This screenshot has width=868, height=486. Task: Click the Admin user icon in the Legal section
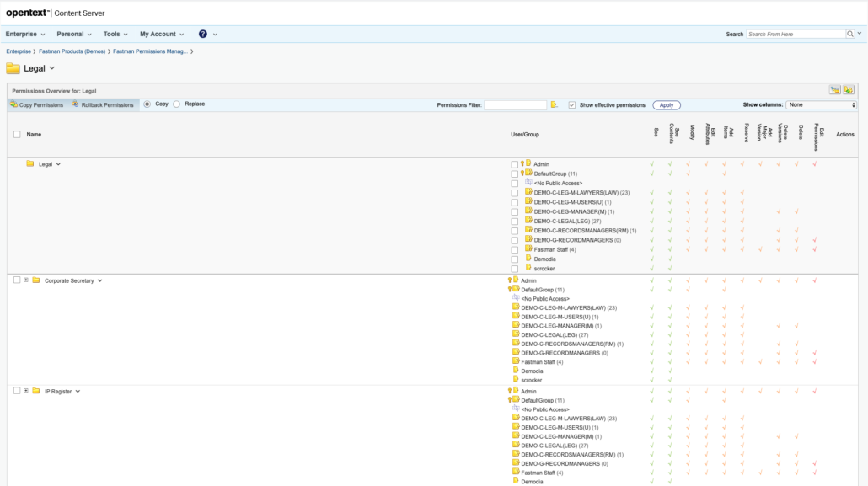point(528,163)
